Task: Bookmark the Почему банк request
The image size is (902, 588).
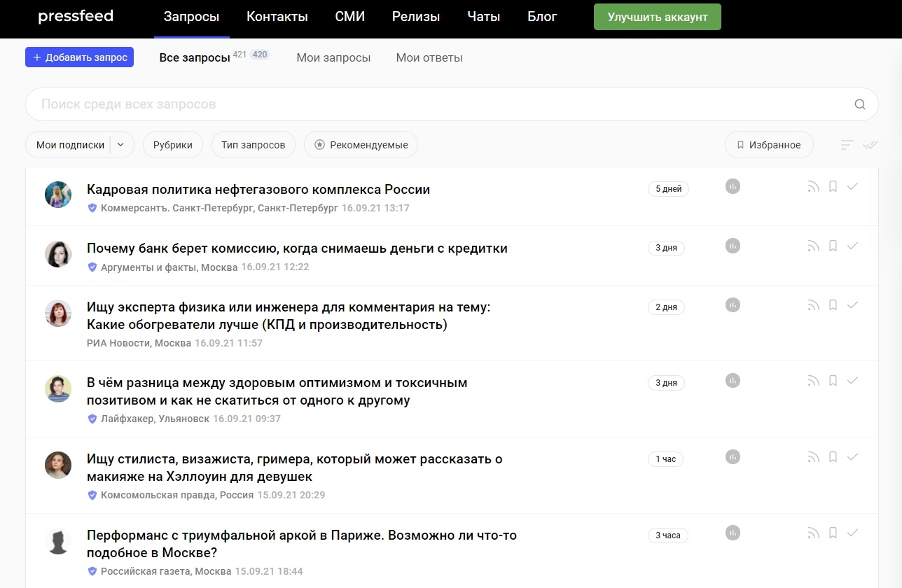Action: [x=833, y=246]
